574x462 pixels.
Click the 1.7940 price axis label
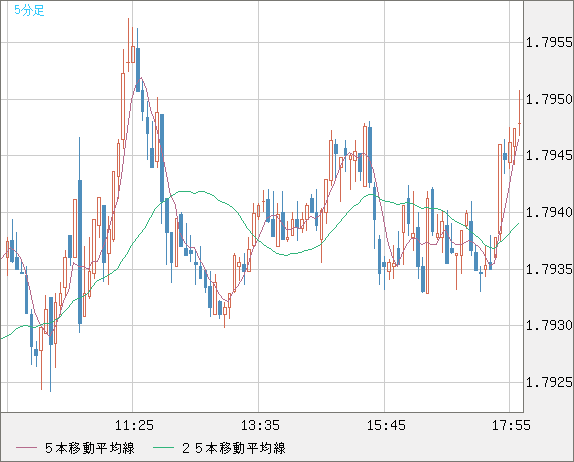coord(549,212)
